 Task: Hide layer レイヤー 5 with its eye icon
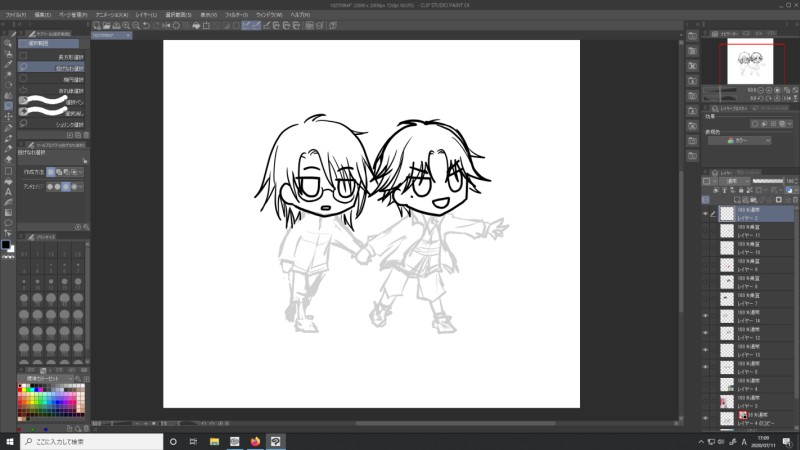click(x=706, y=367)
